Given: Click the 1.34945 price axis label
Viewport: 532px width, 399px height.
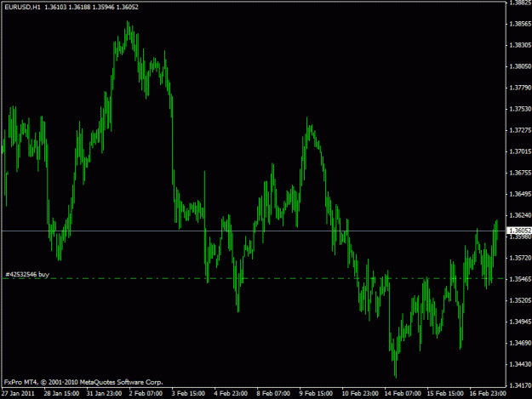Looking at the screenshot, I should [x=520, y=322].
